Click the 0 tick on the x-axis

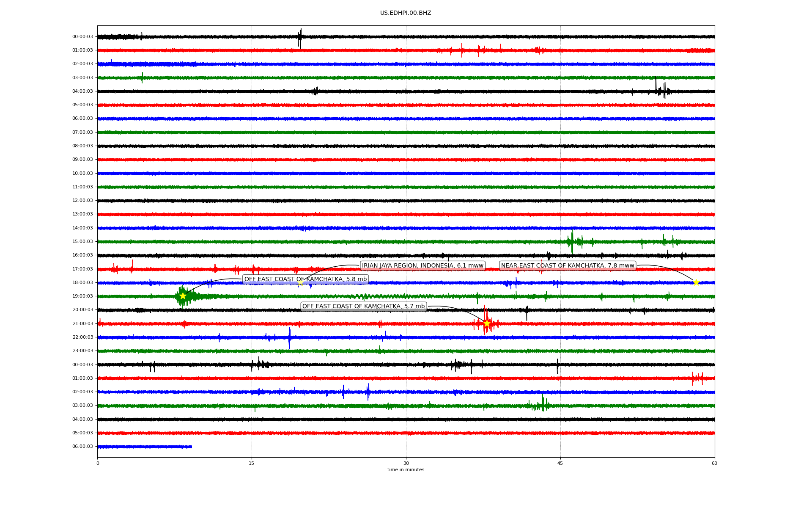[x=98, y=463]
